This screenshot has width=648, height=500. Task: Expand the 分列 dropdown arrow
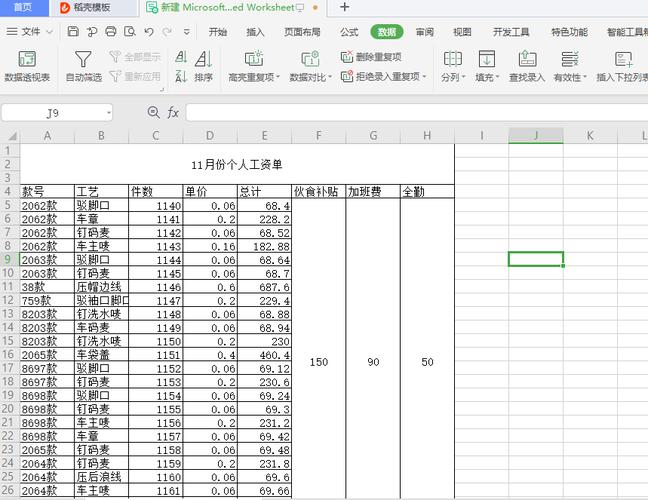(x=464, y=77)
